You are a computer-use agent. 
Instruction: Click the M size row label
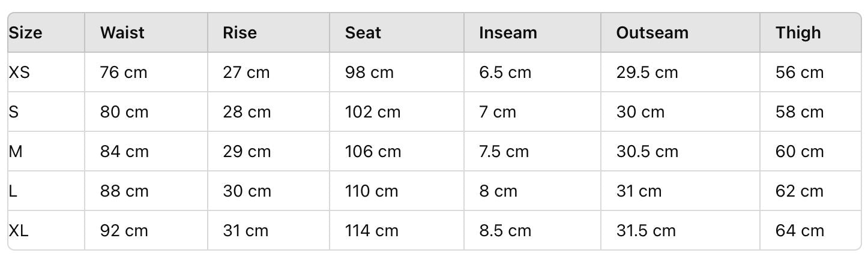click(x=16, y=152)
